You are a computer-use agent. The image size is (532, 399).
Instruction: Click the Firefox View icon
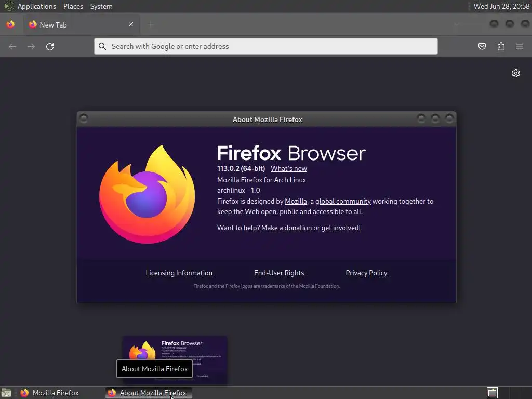click(x=10, y=24)
